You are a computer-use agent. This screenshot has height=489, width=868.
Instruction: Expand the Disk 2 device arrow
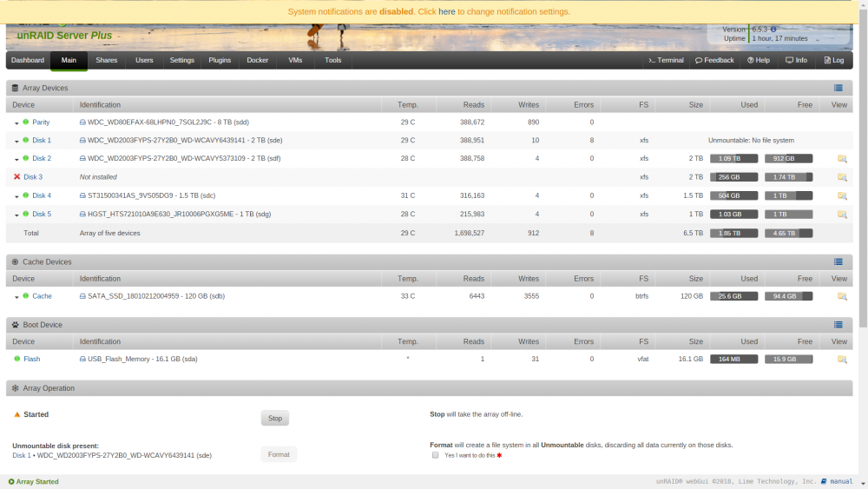(x=16, y=160)
